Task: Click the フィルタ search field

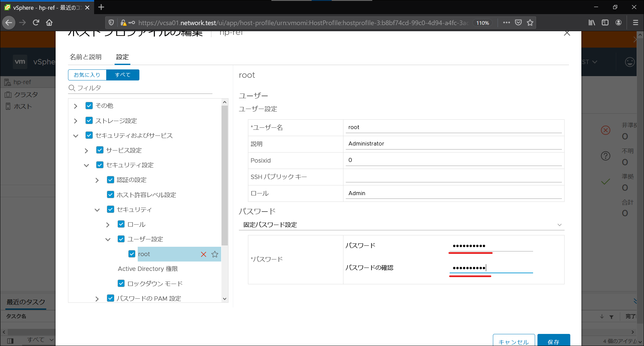Action: (x=140, y=88)
